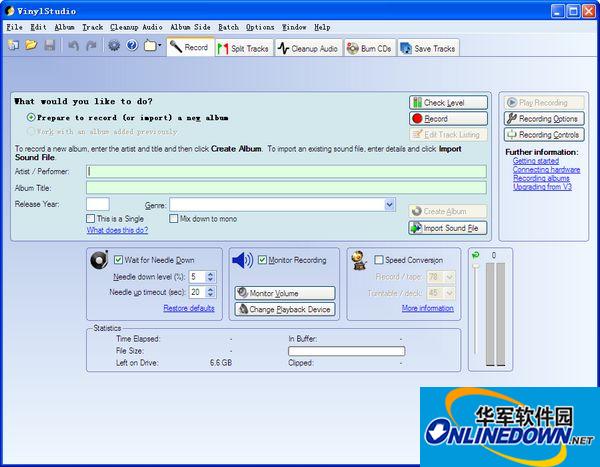Image resolution: width=600 pixels, height=467 pixels.
Task: Click the blue Help question-mark icon
Action: tap(132, 46)
